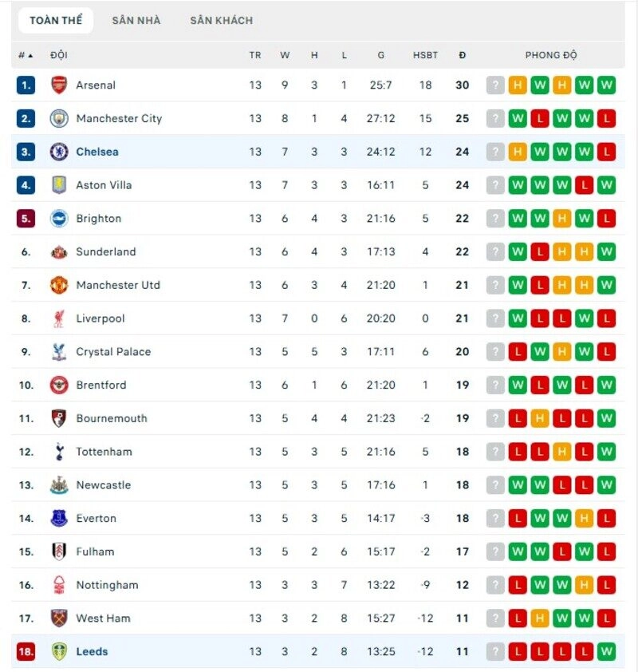
Task: Open the Chelsea team page link
Action: point(98,151)
